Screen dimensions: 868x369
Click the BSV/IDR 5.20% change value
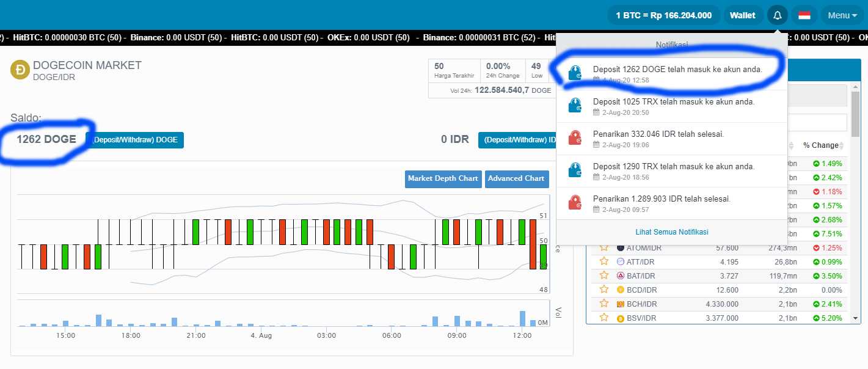[x=827, y=318]
